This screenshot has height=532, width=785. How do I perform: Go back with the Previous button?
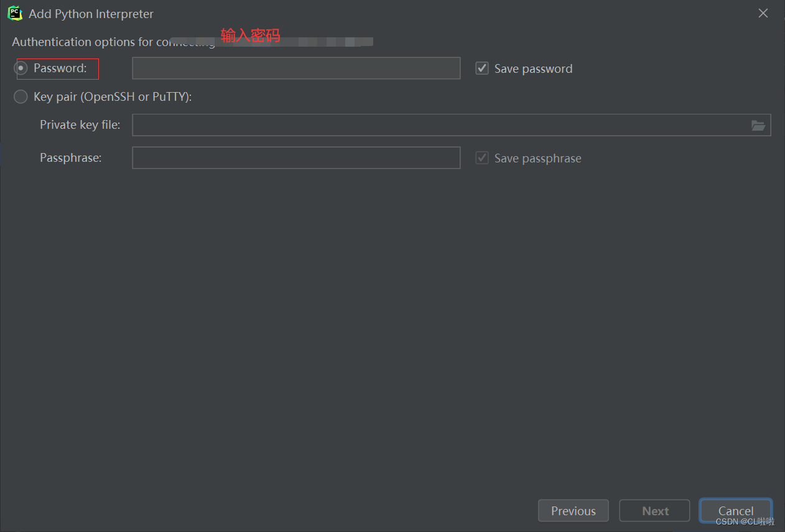pyautogui.click(x=573, y=511)
